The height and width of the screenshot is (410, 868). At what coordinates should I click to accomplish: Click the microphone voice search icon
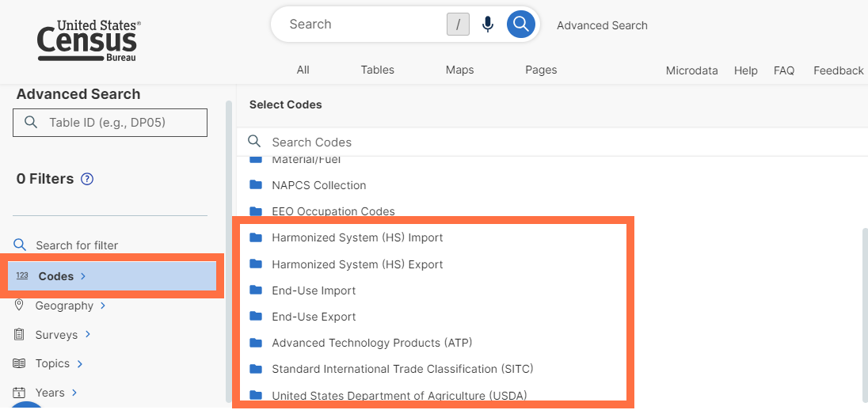[488, 25]
